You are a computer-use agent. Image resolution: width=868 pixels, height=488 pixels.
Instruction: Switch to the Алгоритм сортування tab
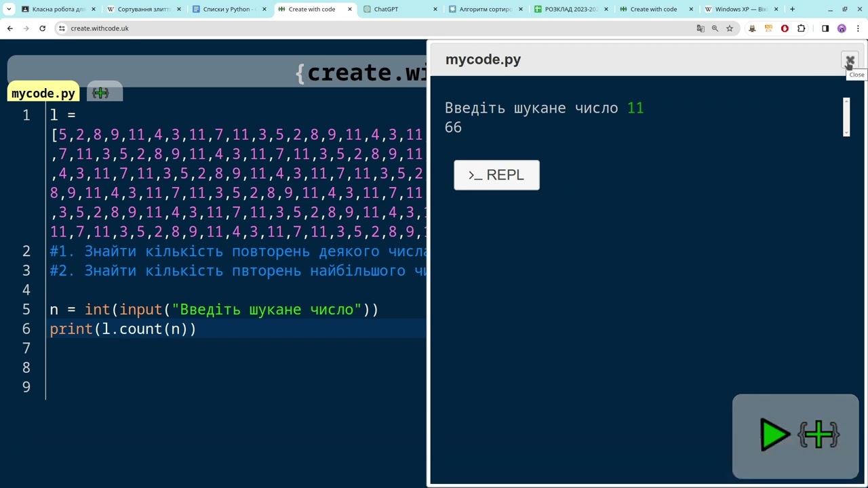click(485, 9)
